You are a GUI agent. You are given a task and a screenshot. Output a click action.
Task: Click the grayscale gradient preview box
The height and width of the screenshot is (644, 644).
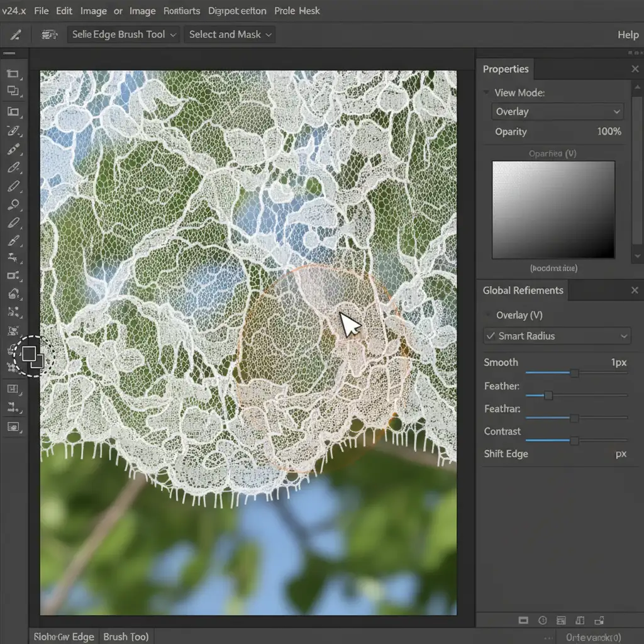553,209
